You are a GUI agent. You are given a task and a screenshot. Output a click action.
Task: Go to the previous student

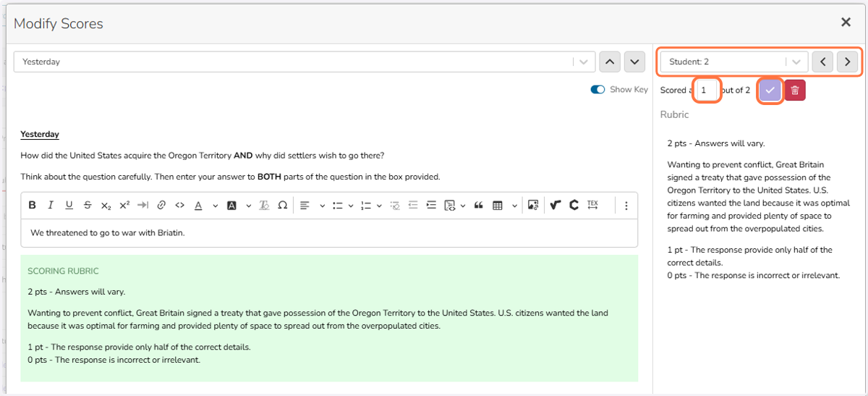click(x=822, y=62)
